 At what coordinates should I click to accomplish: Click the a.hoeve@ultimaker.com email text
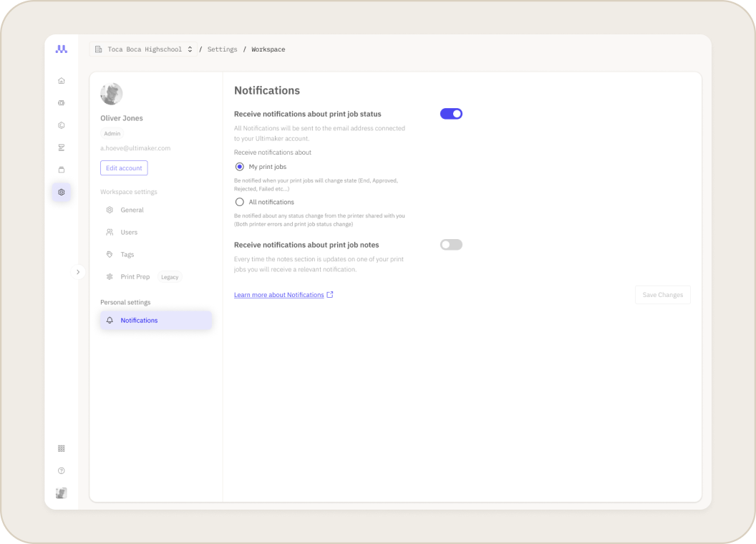[x=135, y=148]
